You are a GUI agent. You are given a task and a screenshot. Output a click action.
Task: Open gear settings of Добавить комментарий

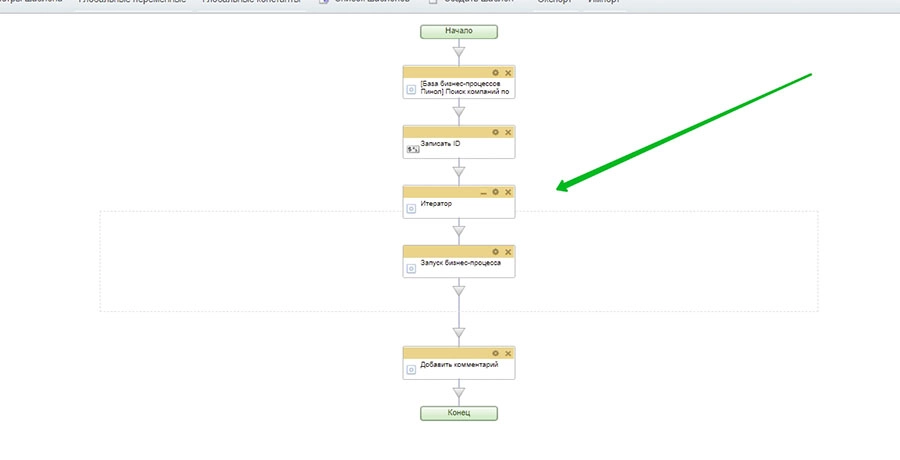(x=496, y=353)
